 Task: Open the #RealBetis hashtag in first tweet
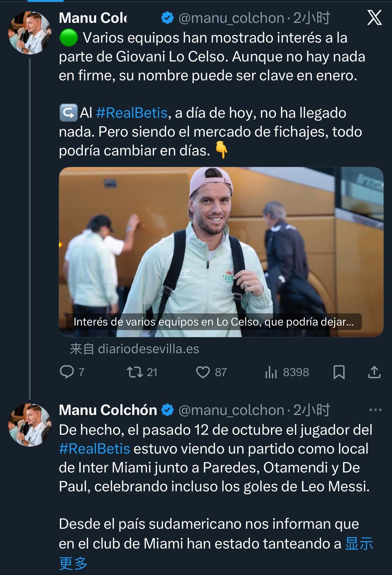pos(132,113)
